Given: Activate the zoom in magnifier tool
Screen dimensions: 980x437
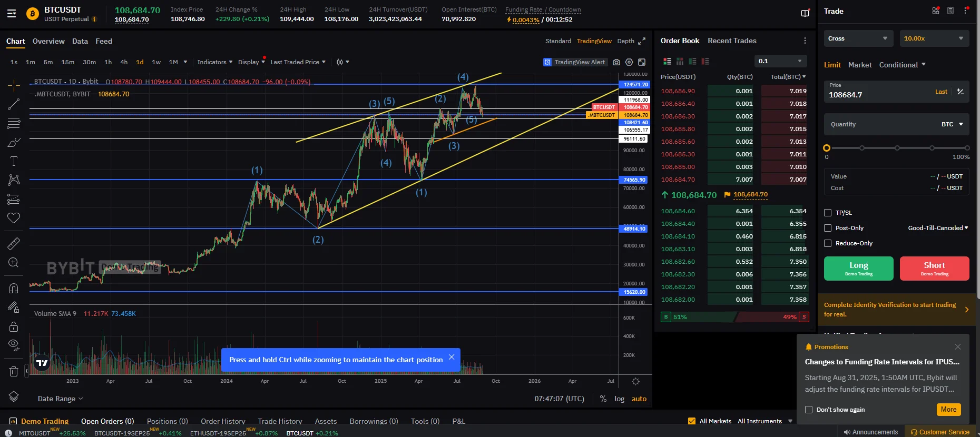Looking at the screenshot, I should [x=14, y=262].
